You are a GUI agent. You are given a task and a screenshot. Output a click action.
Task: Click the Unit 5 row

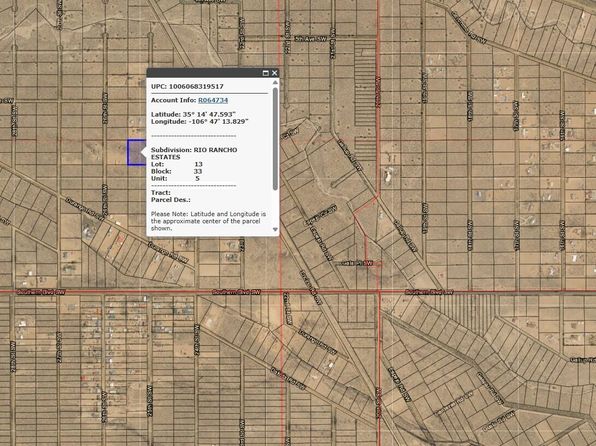175,178
